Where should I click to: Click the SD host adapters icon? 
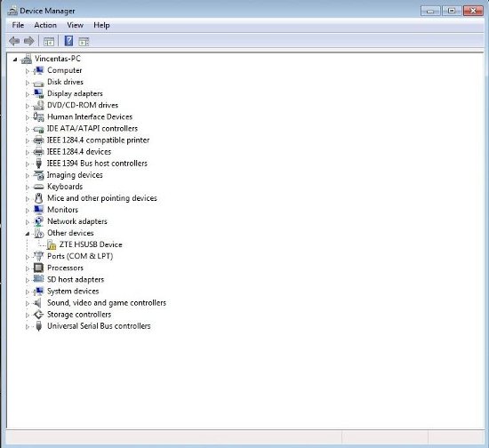[38, 279]
